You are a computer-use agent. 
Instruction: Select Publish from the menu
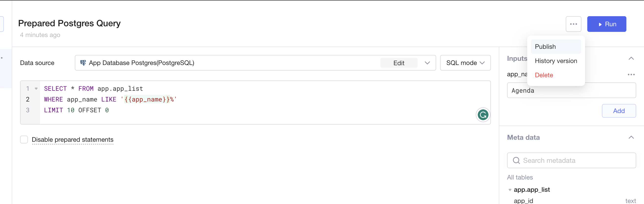click(x=545, y=47)
